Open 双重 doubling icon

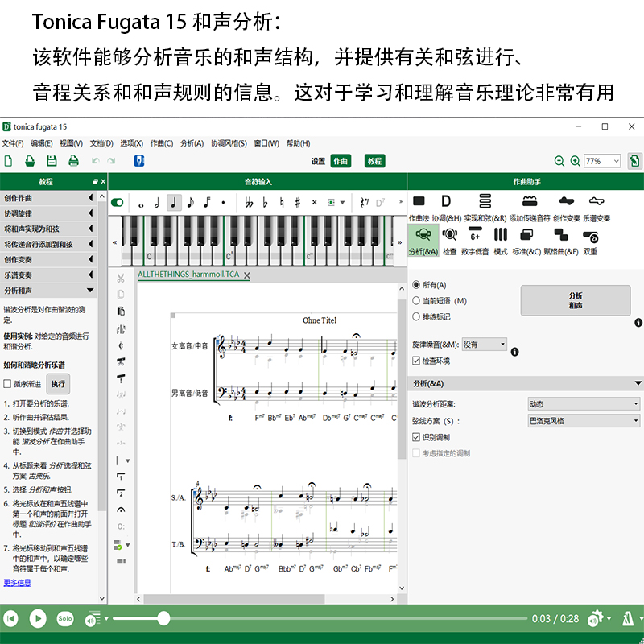tap(591, 242)
